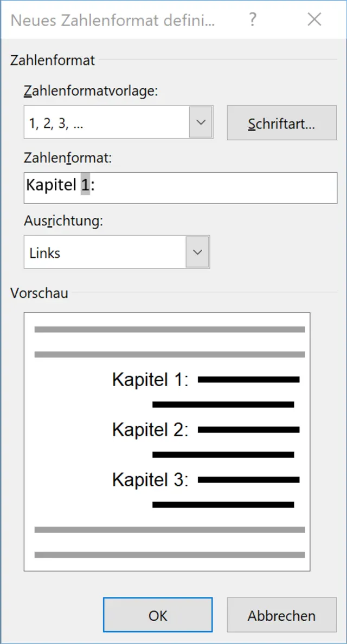Click "Kapitel 3:" in the preview
347x644 pixels.
coord(150,479)
